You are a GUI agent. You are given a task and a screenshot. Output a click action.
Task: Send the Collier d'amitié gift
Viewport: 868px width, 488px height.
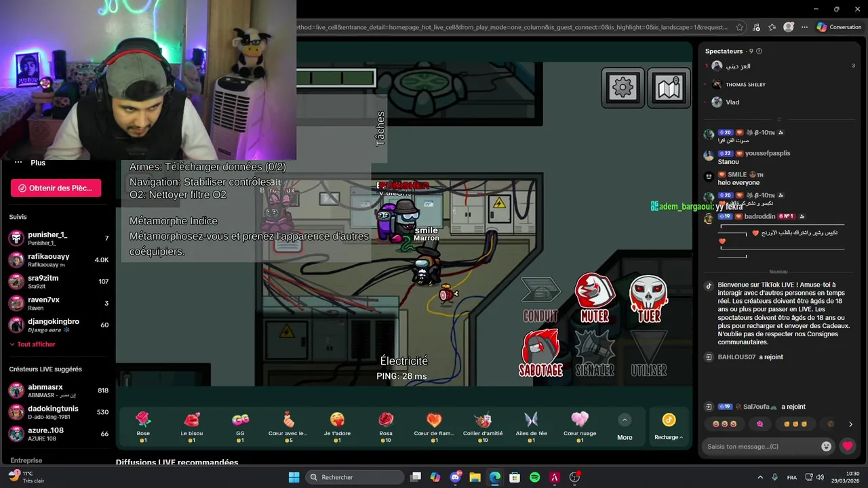coord(483,427)
